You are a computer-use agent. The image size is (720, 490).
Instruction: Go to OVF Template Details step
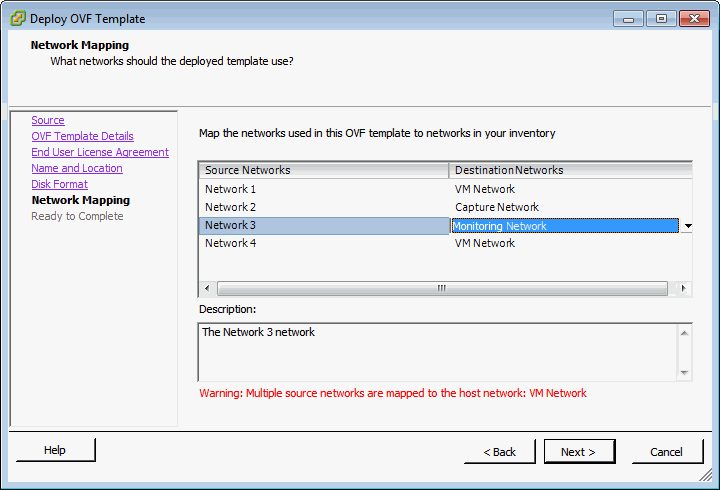pyautogui.click(x=82, y=136)
